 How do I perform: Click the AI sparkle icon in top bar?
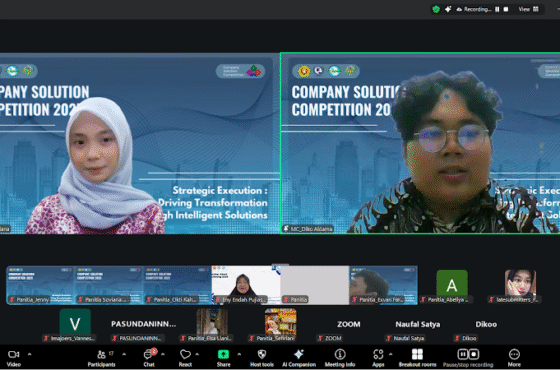(x=448, y=9)
